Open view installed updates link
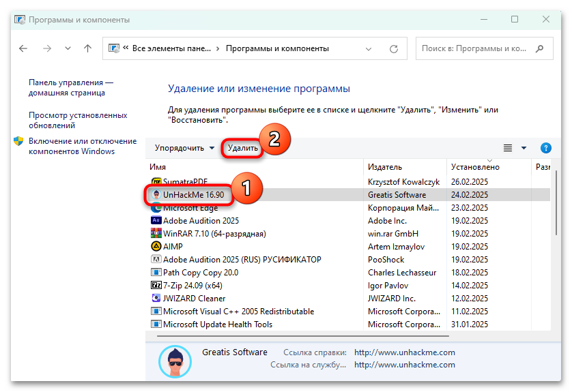Screen dimensions: 572x392 (78, 120)
